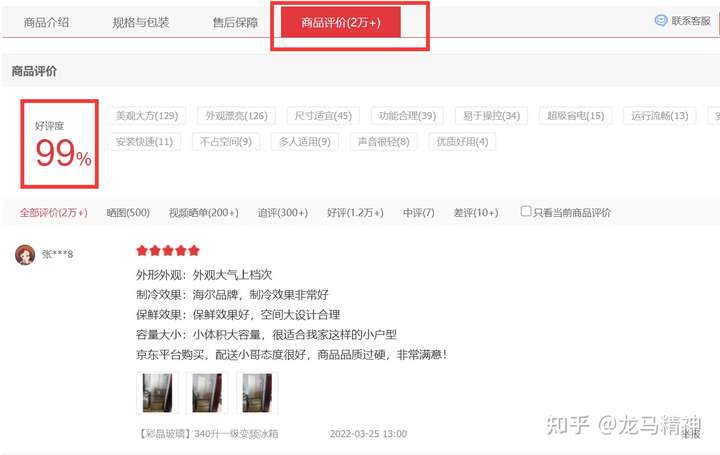Select the 美观大方(129) tag
Image resolution: width=720 pixels, height=455 pixels.
(x=147, y=116)
